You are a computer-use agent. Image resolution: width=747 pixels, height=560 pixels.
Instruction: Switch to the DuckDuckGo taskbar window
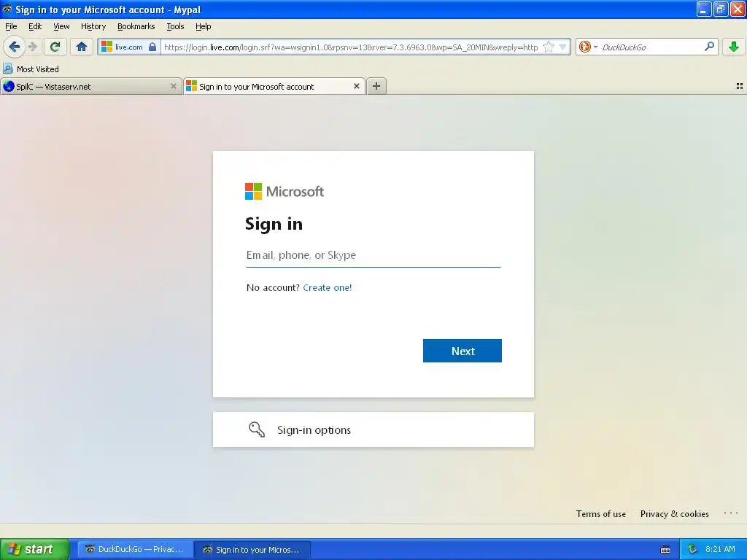(x=135, y=549)
